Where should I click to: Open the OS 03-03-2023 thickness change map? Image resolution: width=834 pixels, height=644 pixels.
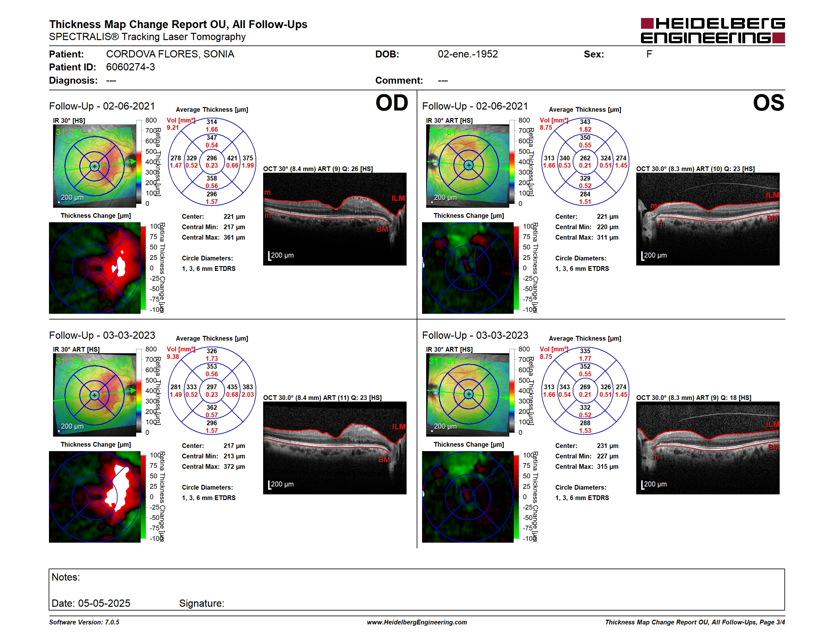tap(468, 497)
